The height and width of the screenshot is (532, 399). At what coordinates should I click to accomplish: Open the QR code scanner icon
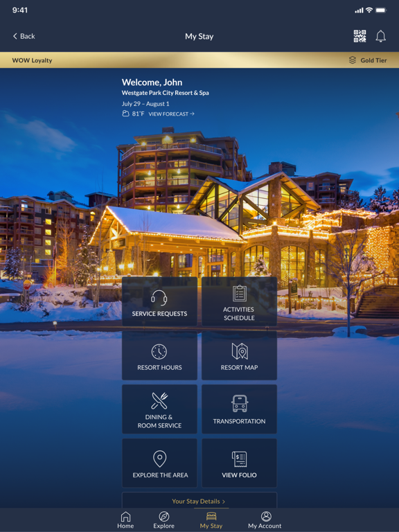click(x=360, y=36)
